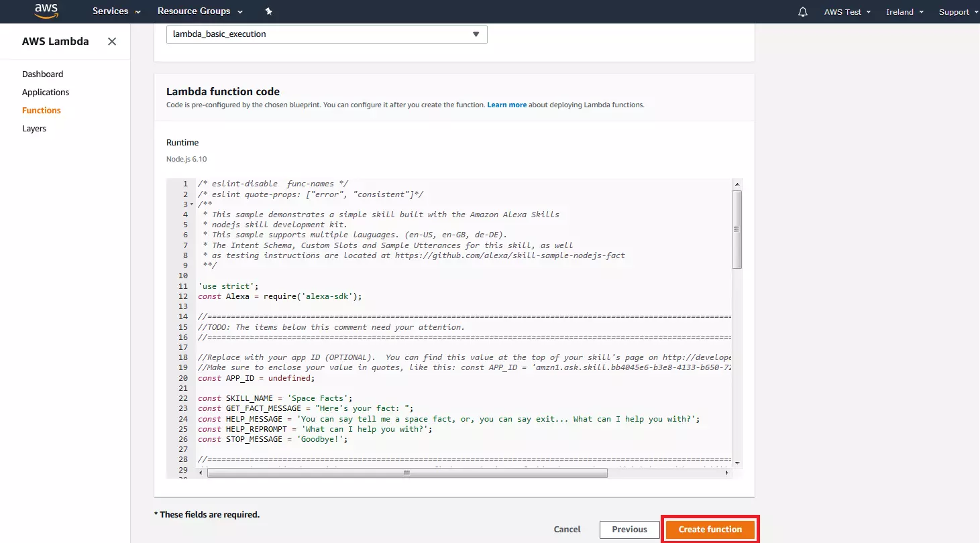Go to Dashboard in sidebar
The height and width of the screenshot is (543, 980).
pos(42,74)
